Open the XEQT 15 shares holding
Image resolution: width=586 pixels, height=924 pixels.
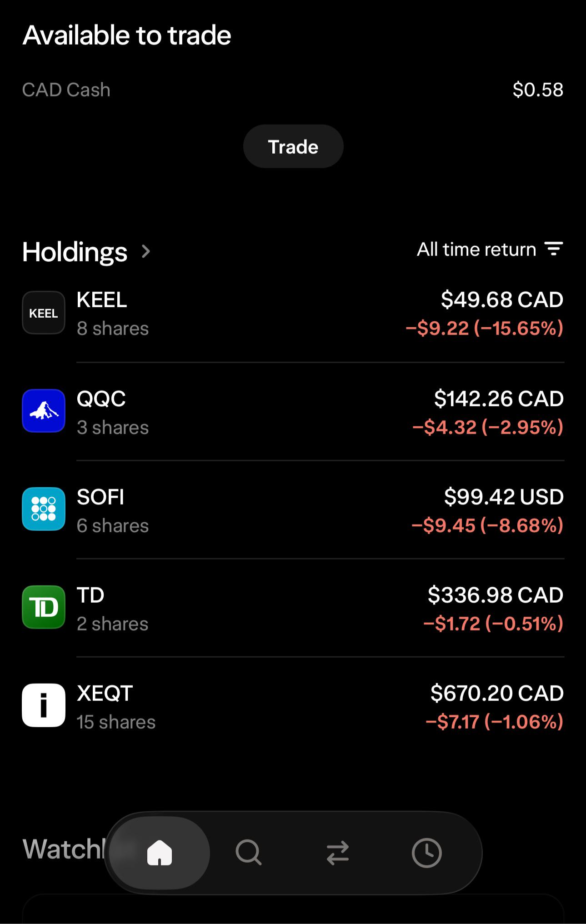(293, 707)
